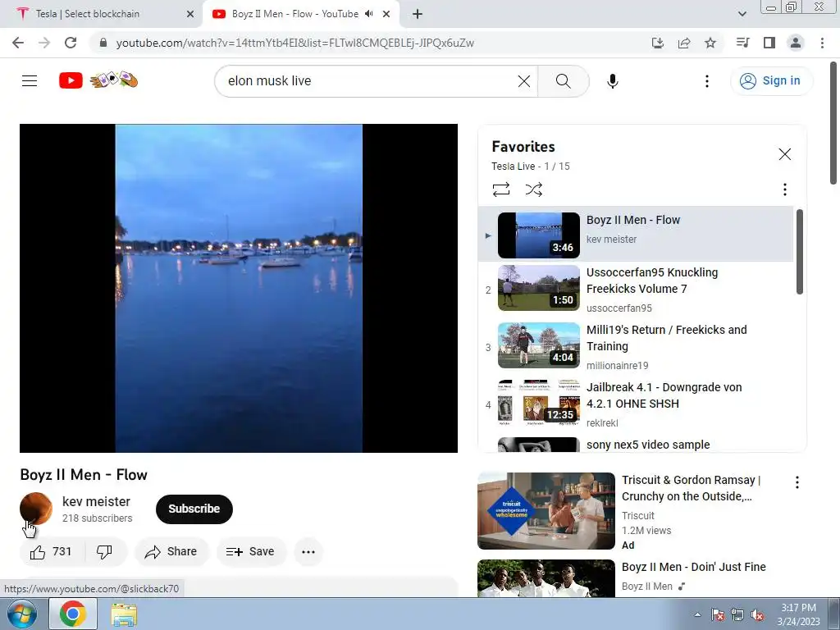840x630 pixels.
Task: Close the Favorites playlist panel
Action: [x=784, y=154]
